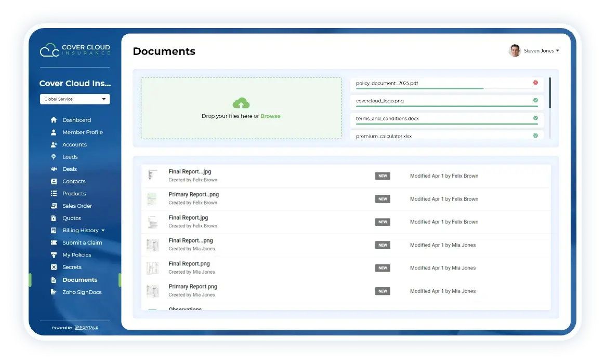The width and height of the screenshot is (605, 364).
Task: Select the Products list icon
Action: point(54,193)
